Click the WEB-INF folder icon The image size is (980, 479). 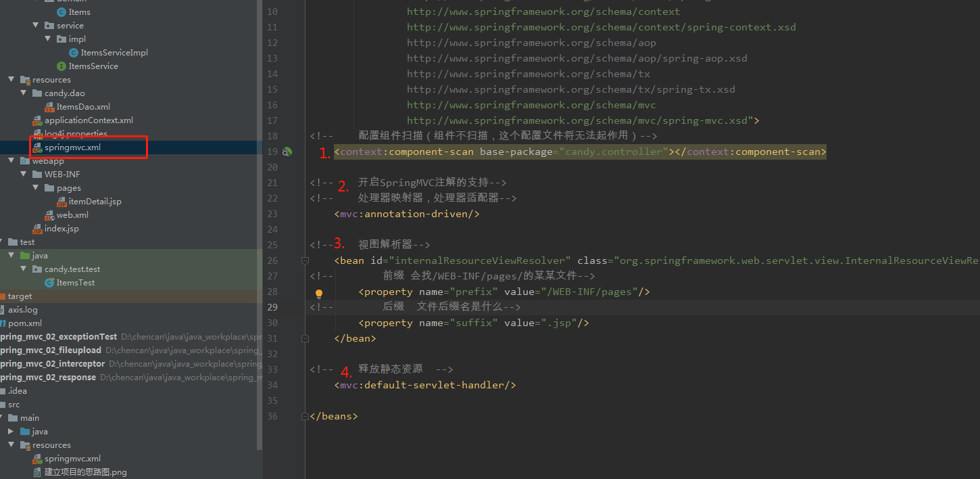(x=37, y=175)
